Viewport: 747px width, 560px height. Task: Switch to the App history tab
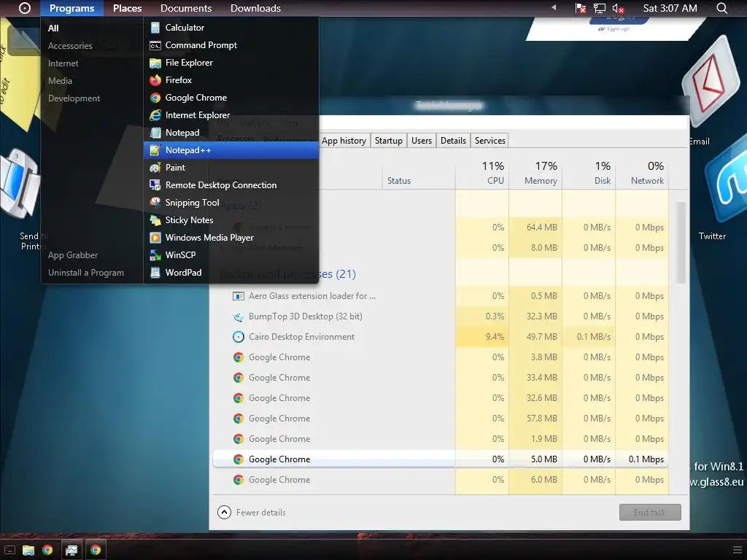[344, 141]
